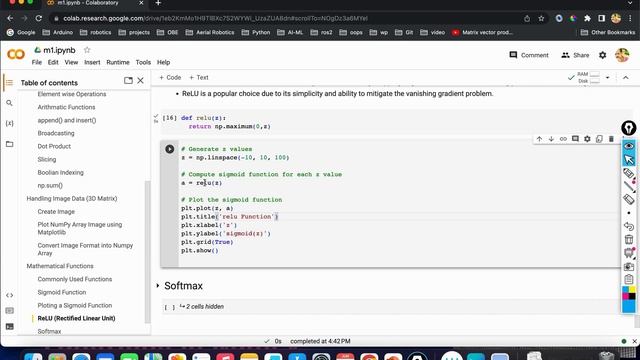Open the Edit menu

click(x=53, y=62)
